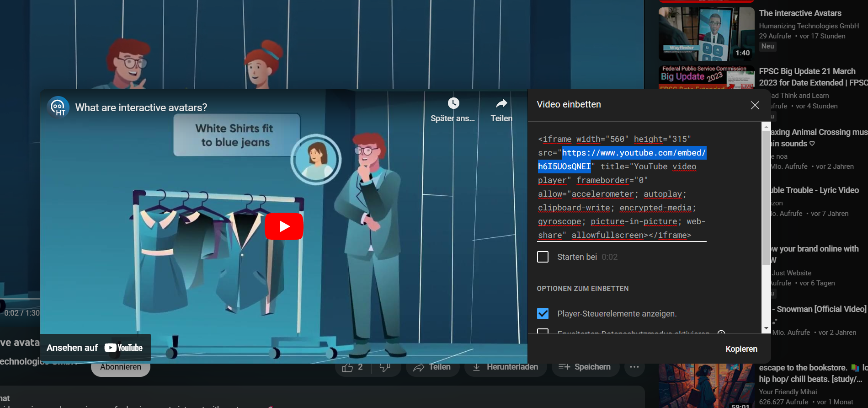Viewport: 868px width, 408px height.
Task: Click the Teilen button below the video
Action: point(432,367)
